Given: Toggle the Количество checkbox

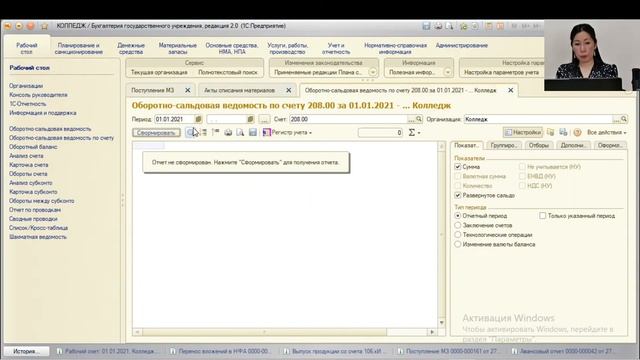Looking at the screenshot, I should click(x=458, y=186).
